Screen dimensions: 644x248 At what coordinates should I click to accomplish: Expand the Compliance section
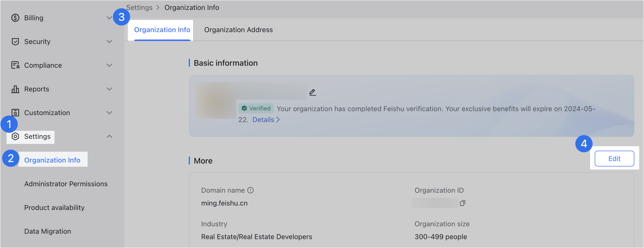[109, 65]
